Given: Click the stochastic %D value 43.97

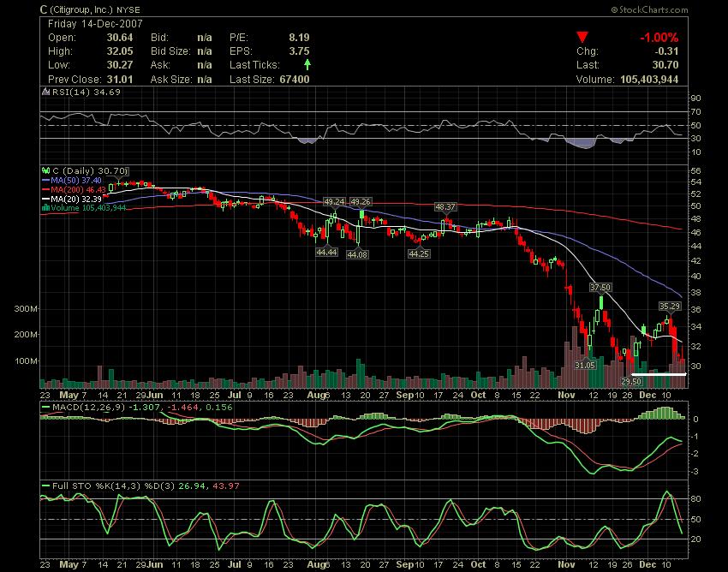Looking at the screenshot, I should (226, 486).
